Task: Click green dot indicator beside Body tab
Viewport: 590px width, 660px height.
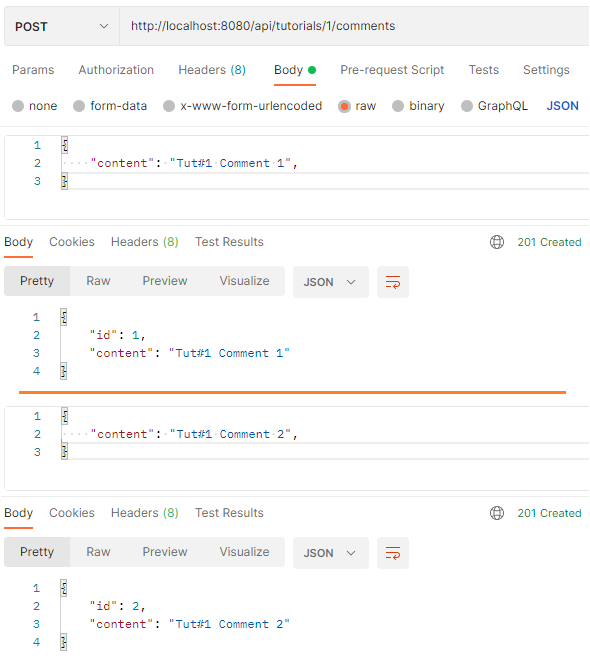Action: (x=312, y=70)
